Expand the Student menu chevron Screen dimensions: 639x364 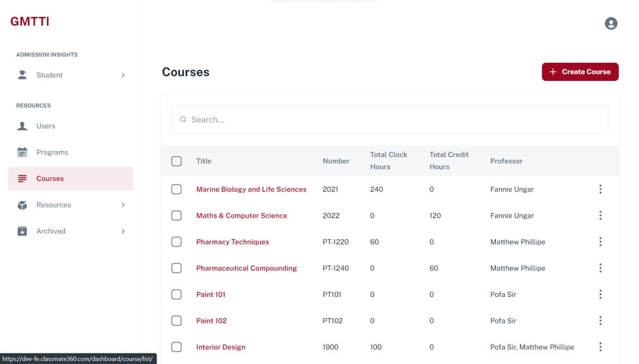[123, 76]
